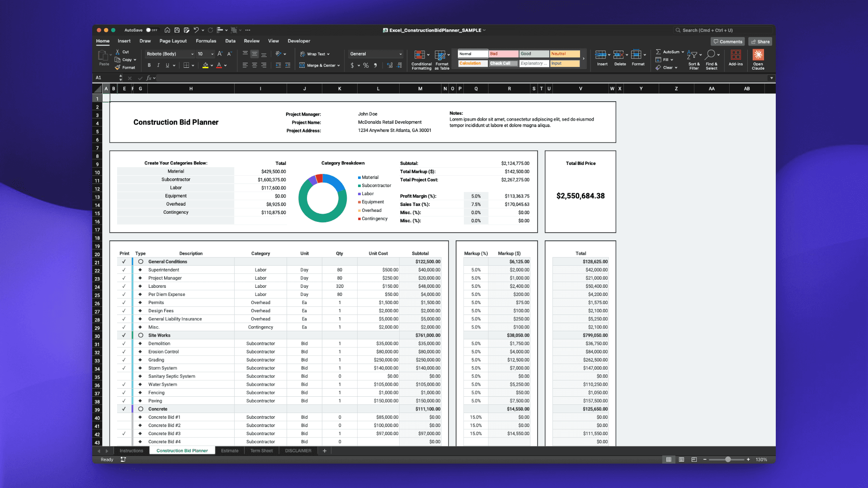Toggle Print checkmark for Paving row
The height and width of the screenshot is (488, 868).
pyautogui.click(x=123, y=401)
